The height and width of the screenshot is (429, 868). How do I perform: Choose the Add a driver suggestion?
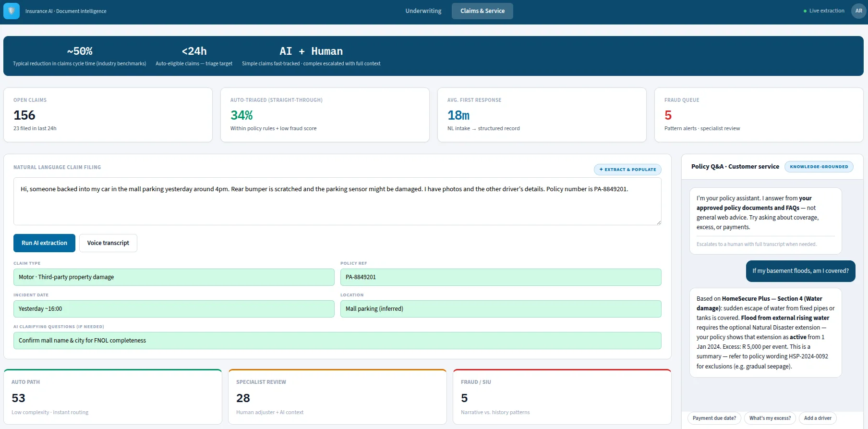[818, 418]
